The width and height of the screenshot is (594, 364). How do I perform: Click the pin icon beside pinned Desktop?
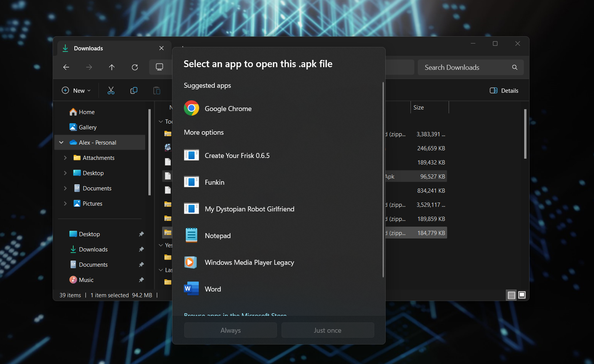tap(141, 234)
